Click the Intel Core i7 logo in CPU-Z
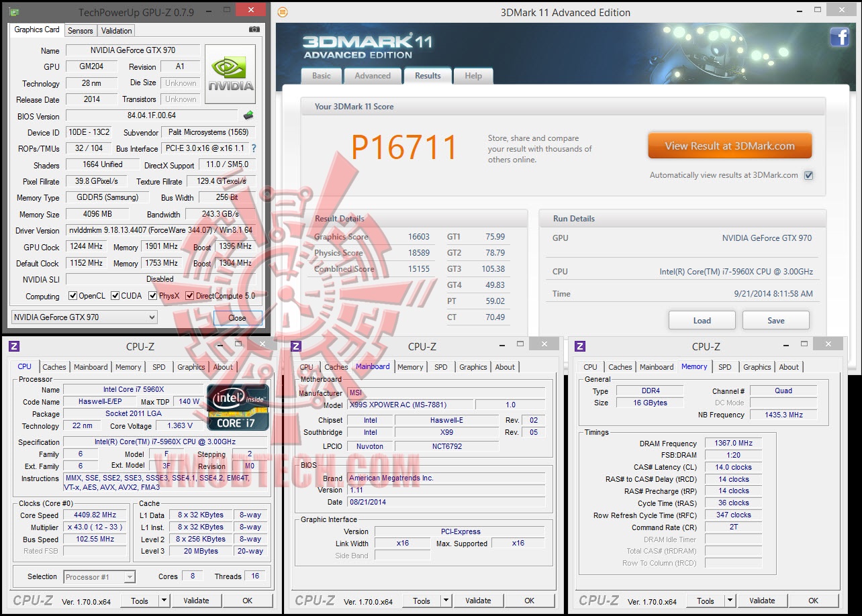Screen dimensions: 862x616 [x=238, y=407]
